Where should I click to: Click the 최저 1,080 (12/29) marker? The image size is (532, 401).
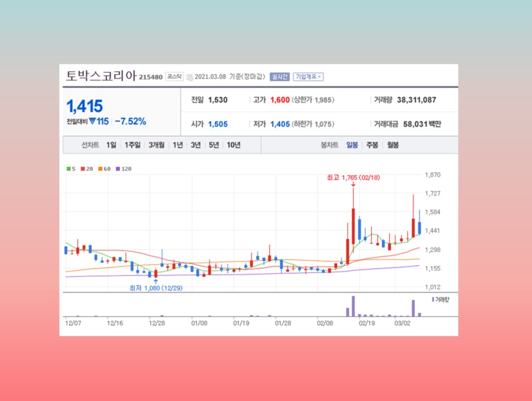point(156,288)
